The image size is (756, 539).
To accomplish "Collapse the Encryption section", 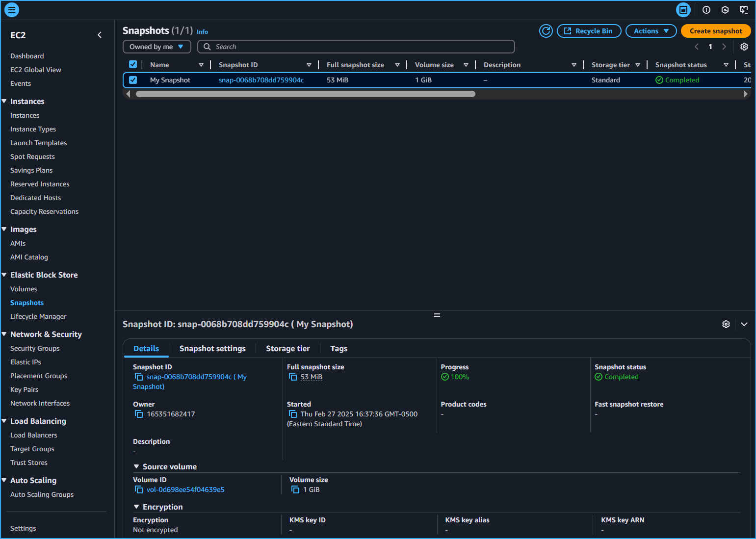I will point(136,507).
